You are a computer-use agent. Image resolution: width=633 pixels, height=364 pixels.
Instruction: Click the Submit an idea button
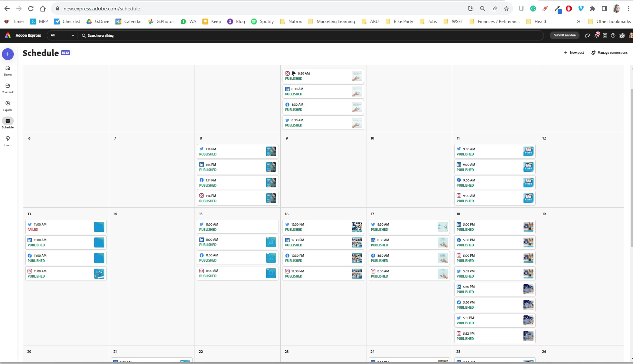tap(564, 35)
